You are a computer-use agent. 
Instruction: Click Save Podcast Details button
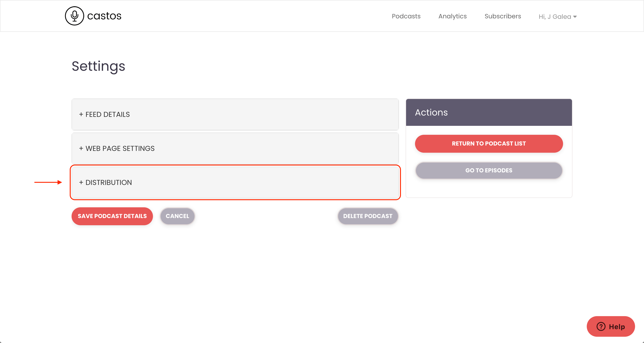(112, 216)
